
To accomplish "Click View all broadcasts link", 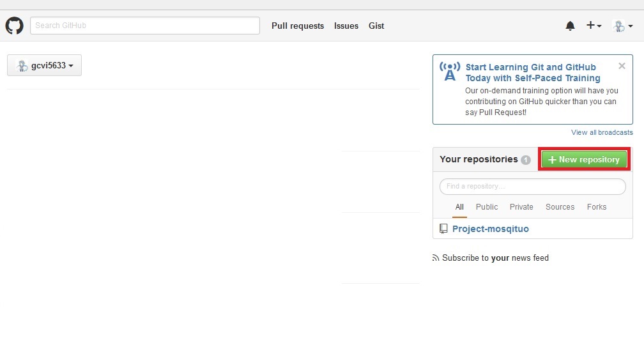I will tap(602, 132).
